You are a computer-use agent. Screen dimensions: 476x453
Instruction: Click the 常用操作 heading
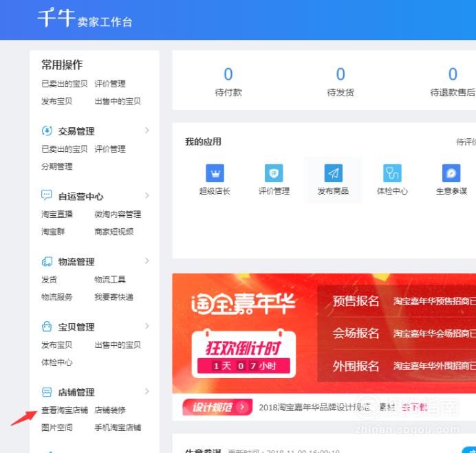(62, 65)
